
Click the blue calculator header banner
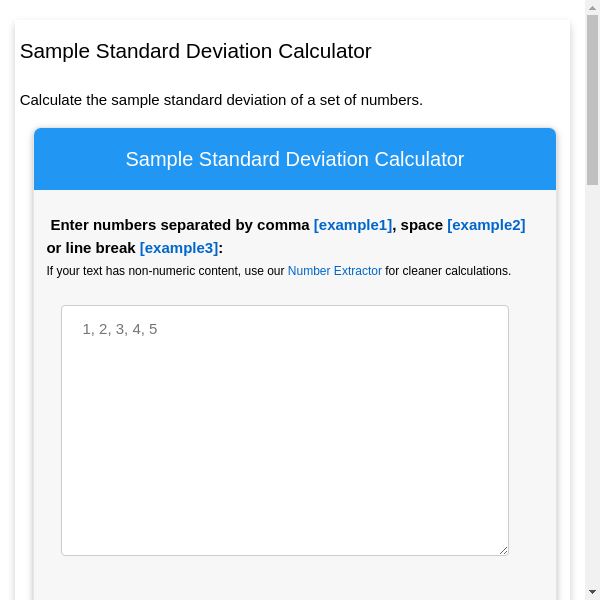(x=295, y=159)
